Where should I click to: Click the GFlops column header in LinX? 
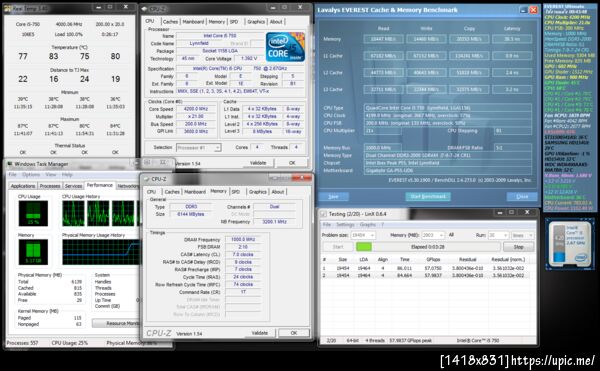(433, 259)
